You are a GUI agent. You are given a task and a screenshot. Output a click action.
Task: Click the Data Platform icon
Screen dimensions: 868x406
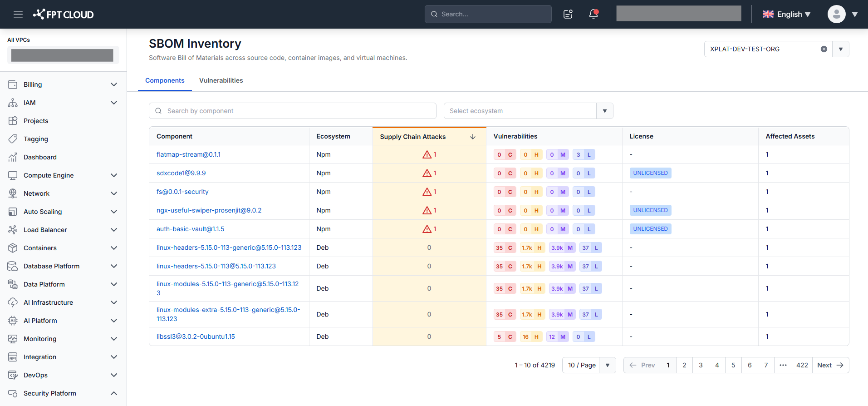13,284
